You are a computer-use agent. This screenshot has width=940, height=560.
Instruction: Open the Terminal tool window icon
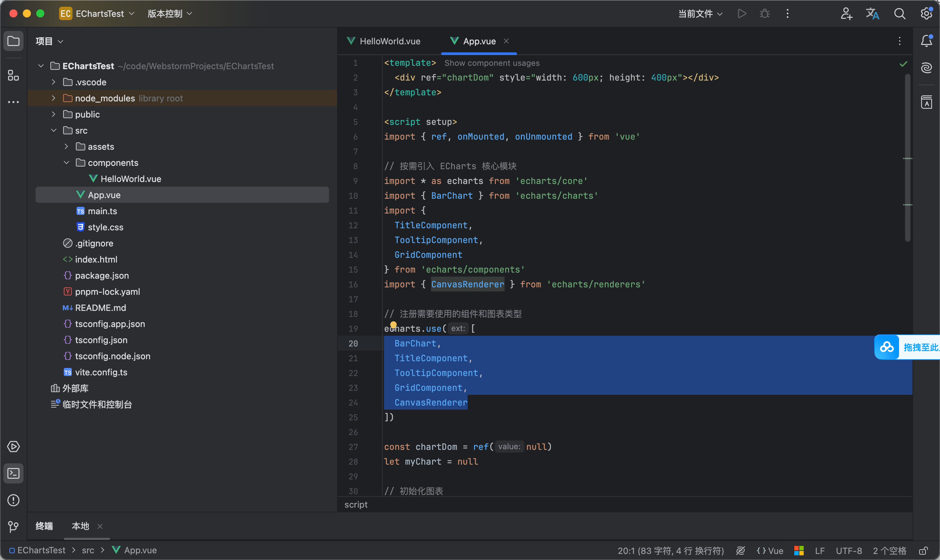point(13,473)
